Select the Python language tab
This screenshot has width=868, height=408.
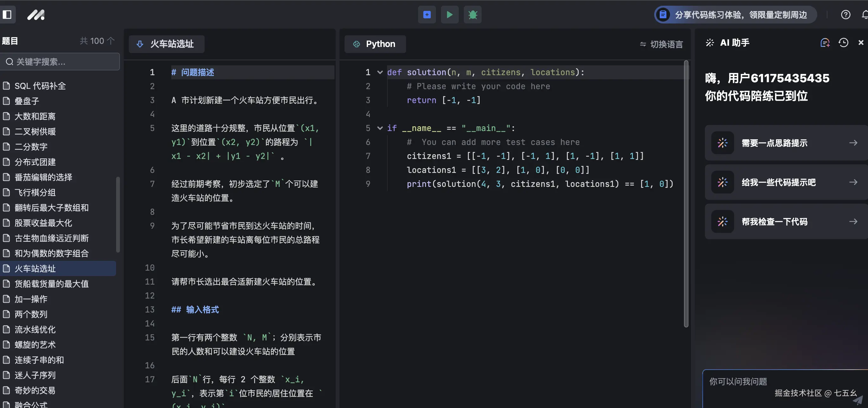point(375,44)
